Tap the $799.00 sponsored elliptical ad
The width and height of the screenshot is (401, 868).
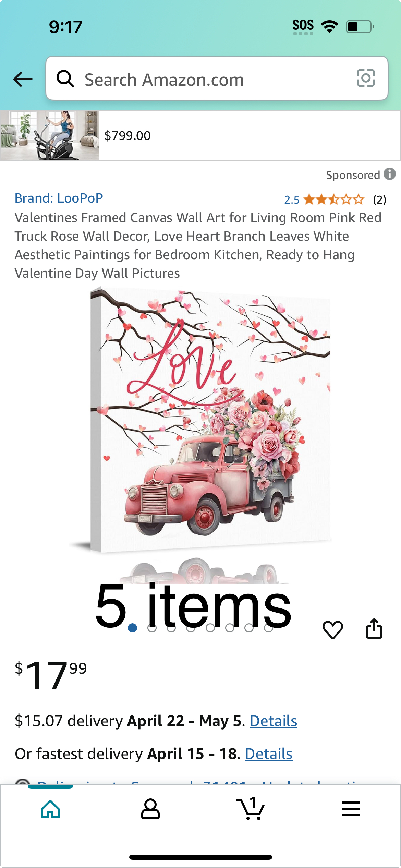click(200, 136)
